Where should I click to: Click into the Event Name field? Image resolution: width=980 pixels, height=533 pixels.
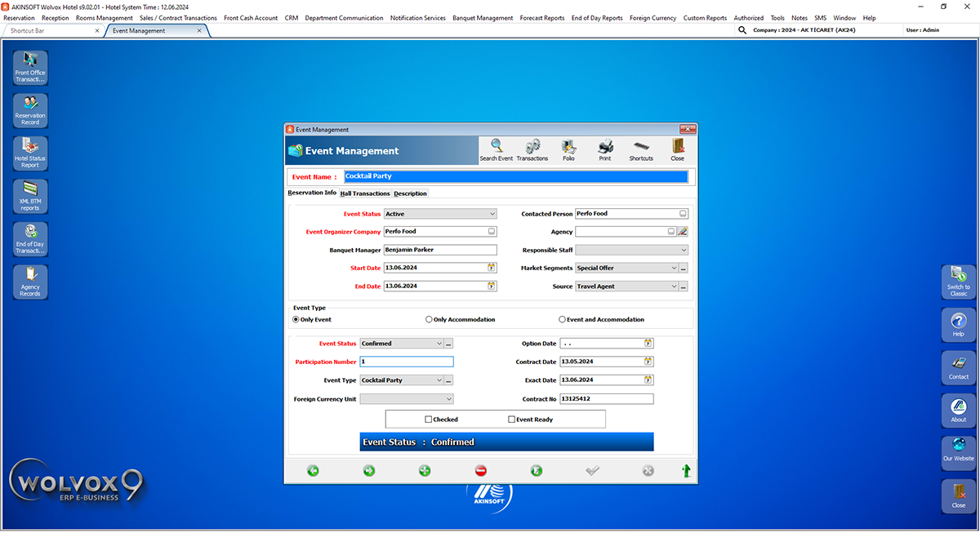point(515,176)
